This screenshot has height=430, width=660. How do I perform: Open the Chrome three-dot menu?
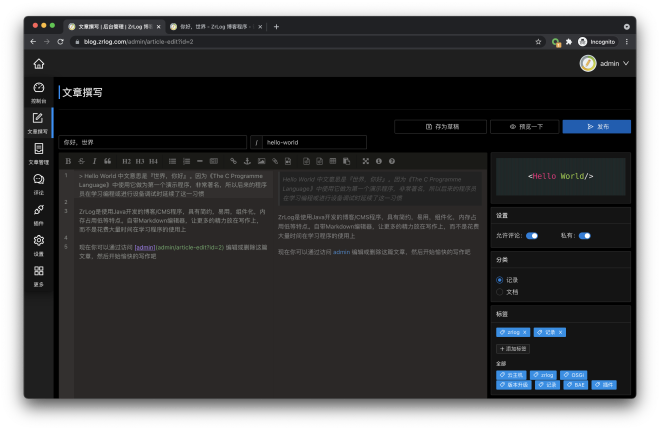(x=627, y=42)
